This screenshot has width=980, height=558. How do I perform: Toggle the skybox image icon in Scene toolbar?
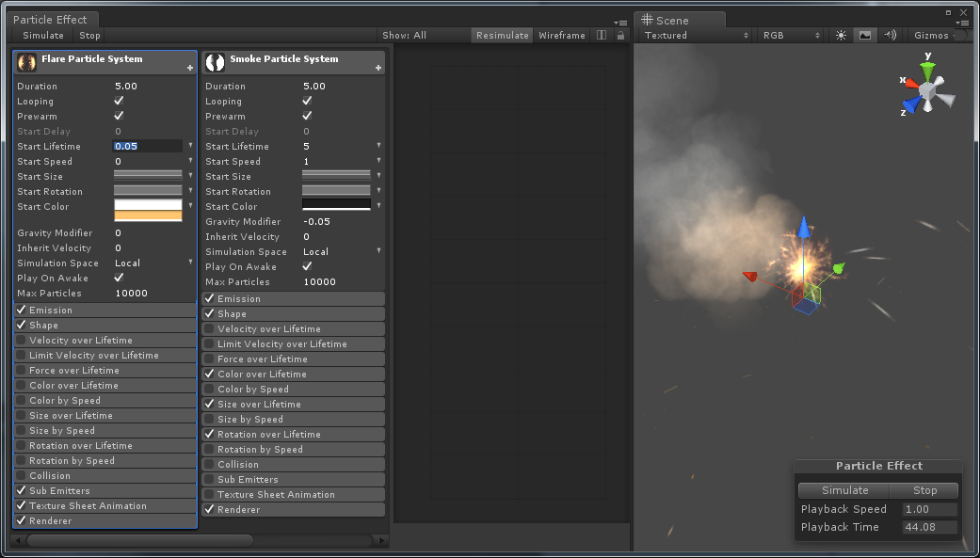tap(865, 36)
